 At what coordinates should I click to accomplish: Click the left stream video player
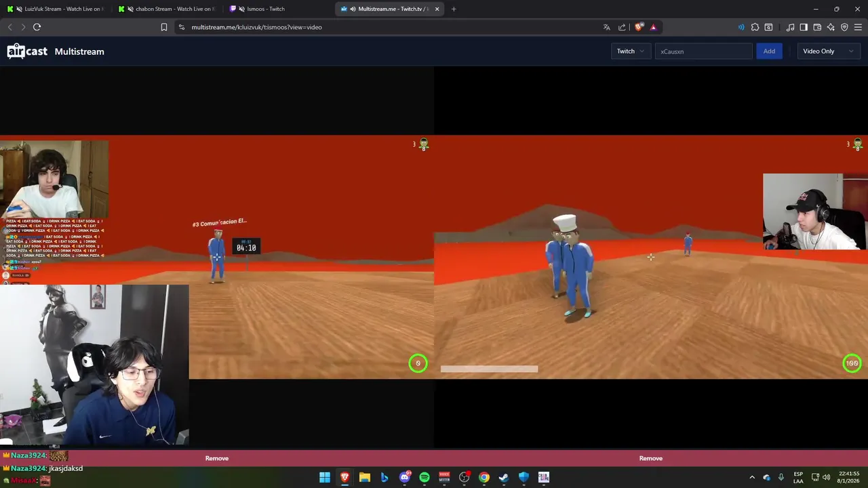pyautogui.click(x=217, y=257)
